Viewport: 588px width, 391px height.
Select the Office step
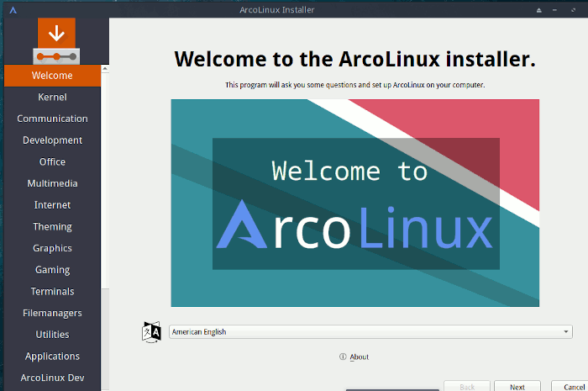click(52, 161)
